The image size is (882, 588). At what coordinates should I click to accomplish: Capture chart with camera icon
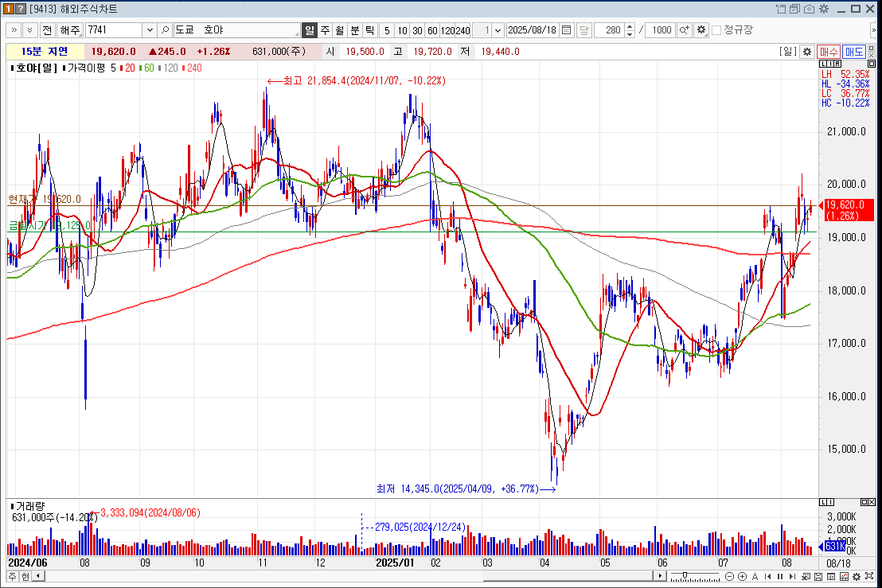(x=809, y=9)
